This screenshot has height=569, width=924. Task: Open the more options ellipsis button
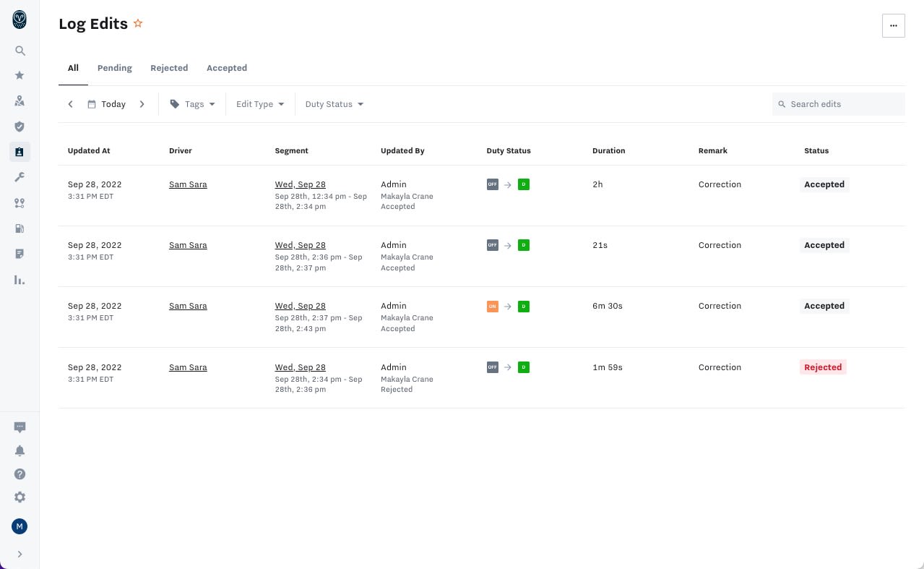pos(894,25)
